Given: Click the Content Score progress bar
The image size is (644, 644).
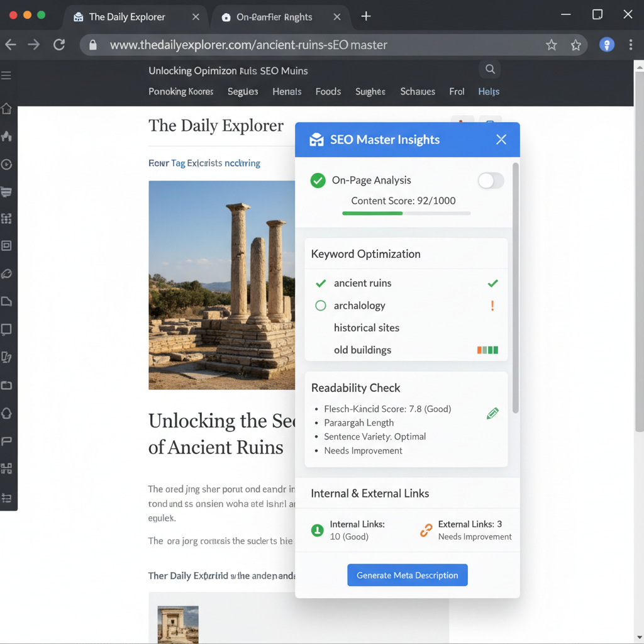Looking at the screenshot, I should pos(406,213).
